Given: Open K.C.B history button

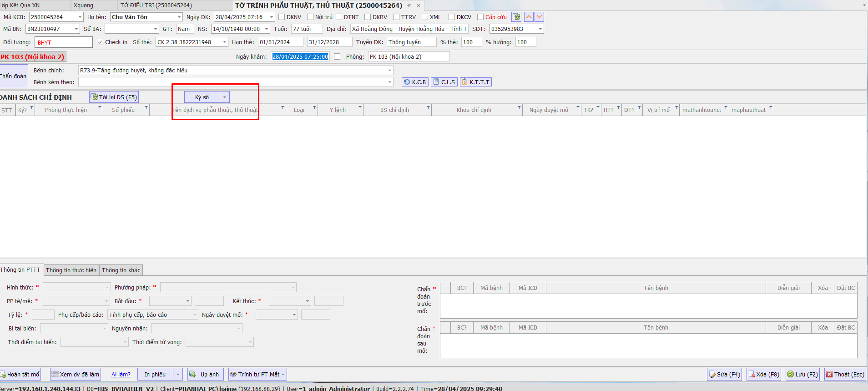Looking at the screenshot, I should tap(415, 82).
